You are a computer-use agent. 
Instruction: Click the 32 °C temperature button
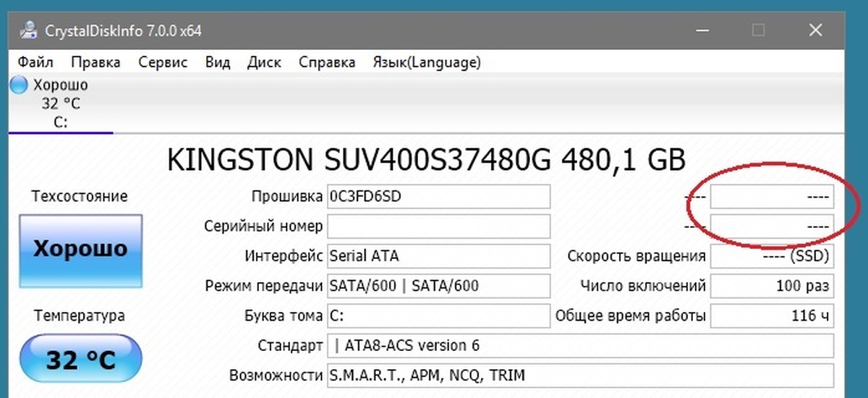pos(80,359)
